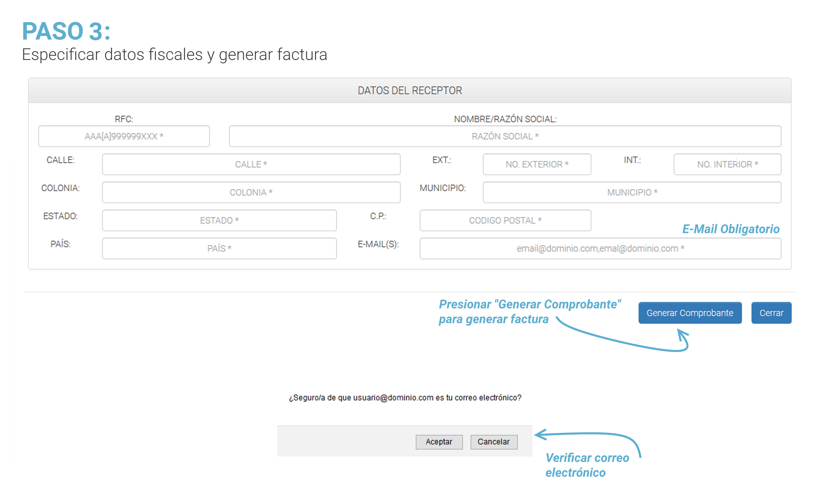Click the Datos del Receptor header
Viewport: 819px width, 504px height.
[409, 90]
